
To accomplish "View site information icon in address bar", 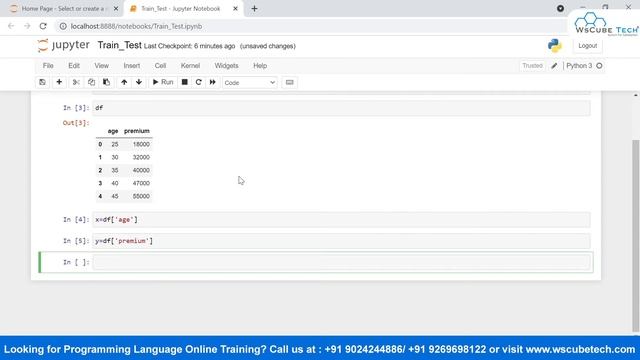I will [63, 26].
